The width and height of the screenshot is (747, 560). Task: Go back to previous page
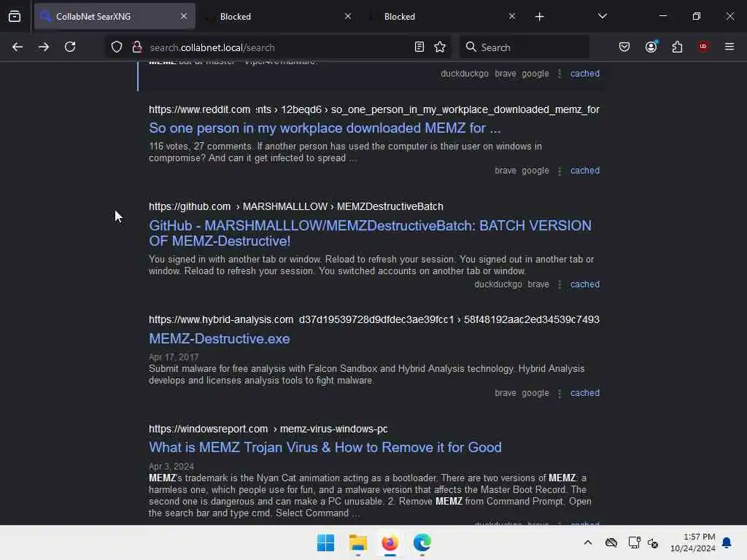coord(18,47)
